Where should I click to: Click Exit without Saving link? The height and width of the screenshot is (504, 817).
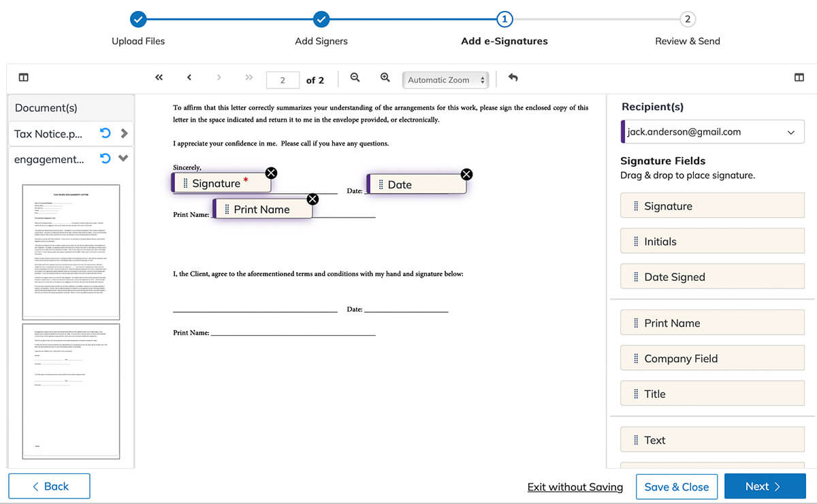(575, 487)
